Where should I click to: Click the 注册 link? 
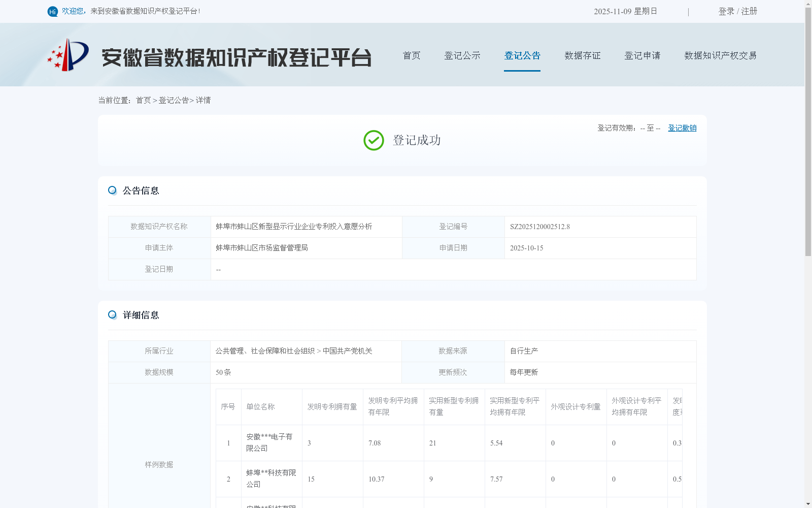click(x=749, y=11)
